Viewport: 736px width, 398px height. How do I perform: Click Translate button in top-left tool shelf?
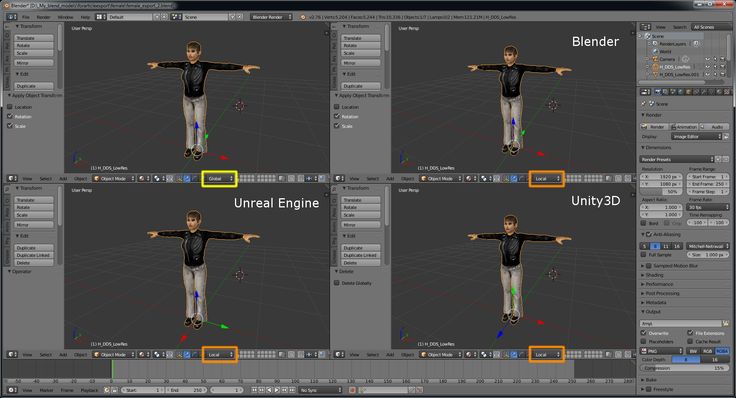pos(34,38)
